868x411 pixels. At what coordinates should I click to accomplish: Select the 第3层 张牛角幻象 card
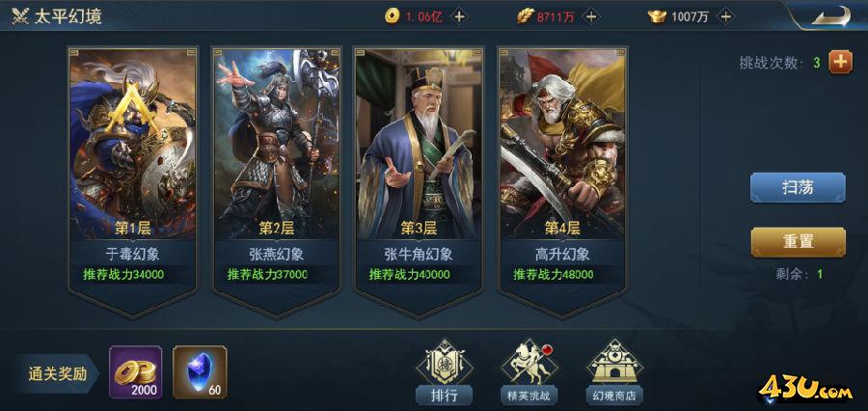(x=420, y=181)
